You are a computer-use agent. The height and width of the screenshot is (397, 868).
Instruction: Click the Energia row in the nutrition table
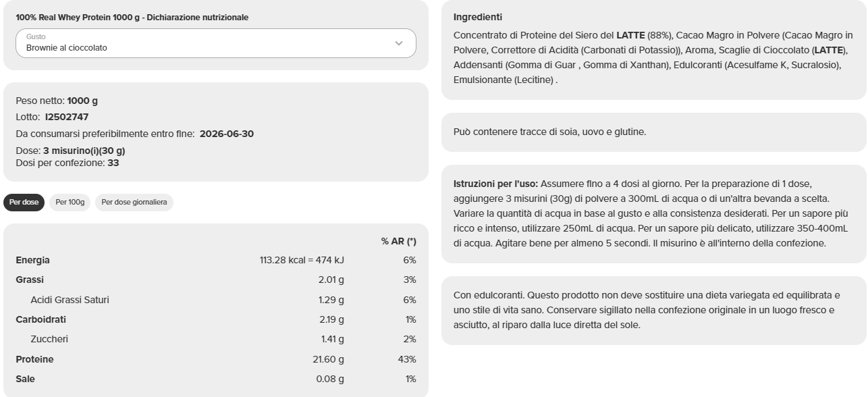click(32, 259)
